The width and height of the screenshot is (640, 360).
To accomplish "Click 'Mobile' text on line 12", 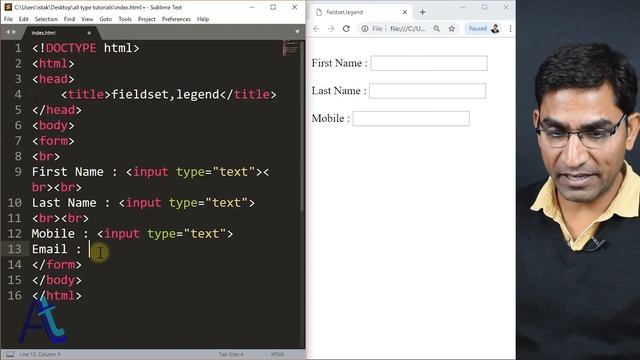I will (53, 234).
